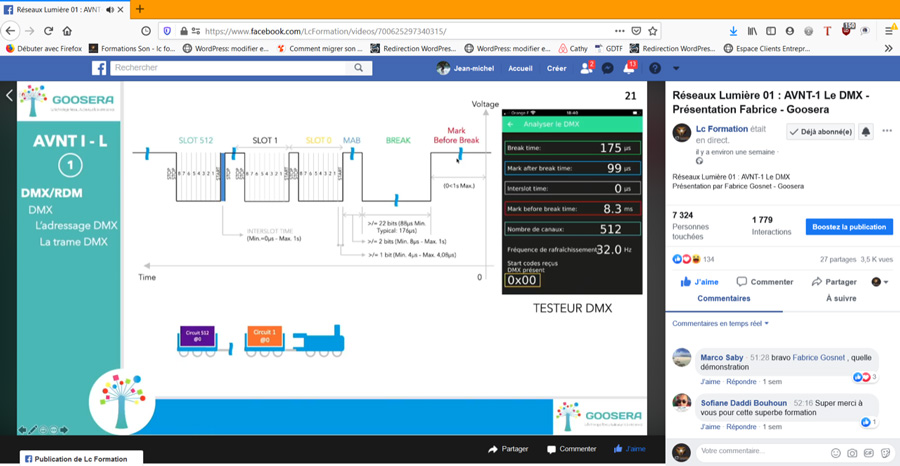Attach a photo with the camera icon
900x466 pixels.
tap(852, 452)
